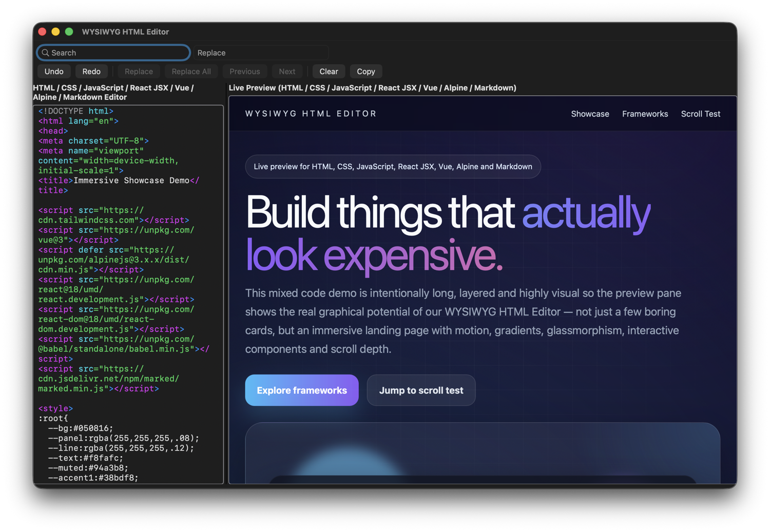Screen dimensions: 770x532
Task: Copy the editor code
Action: tap(365, 71)
